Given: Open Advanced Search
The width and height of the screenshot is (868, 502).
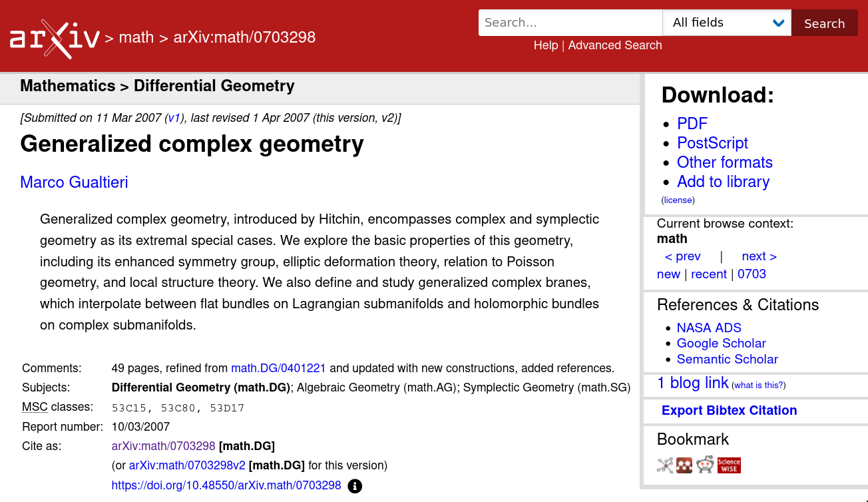Looking at the screenshot, I should click(614, 45).
